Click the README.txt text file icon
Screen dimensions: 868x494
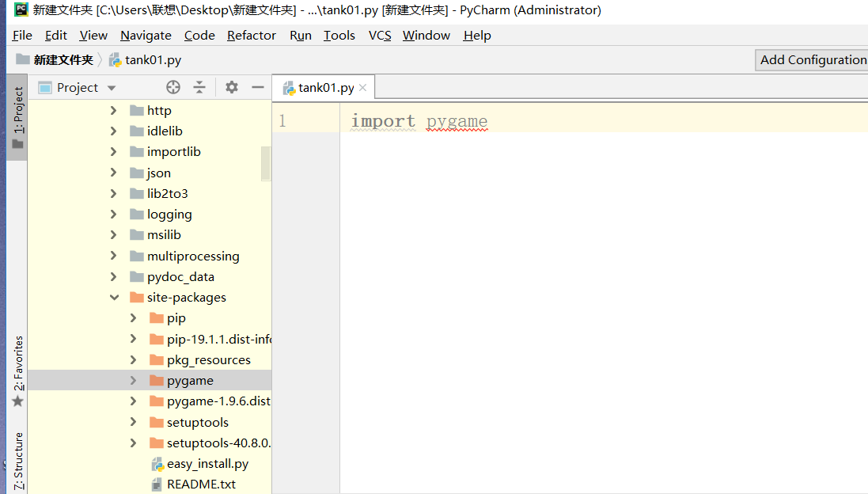157,484
